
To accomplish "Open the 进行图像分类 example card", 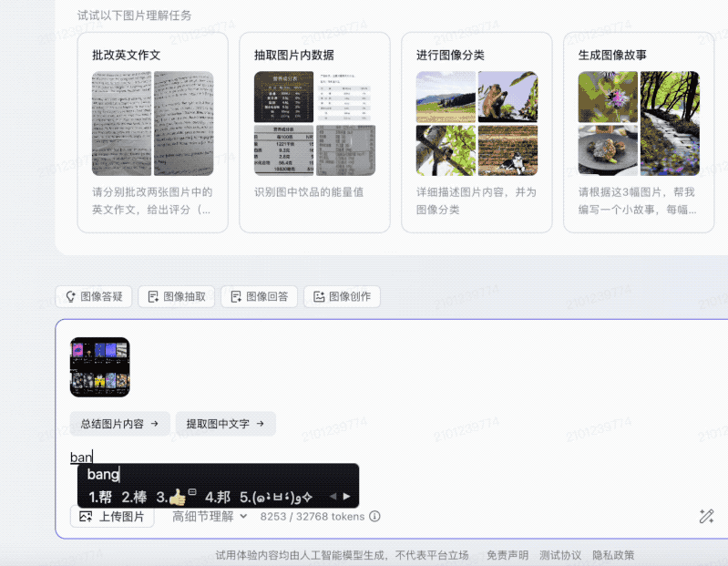I will coord(477,132).
